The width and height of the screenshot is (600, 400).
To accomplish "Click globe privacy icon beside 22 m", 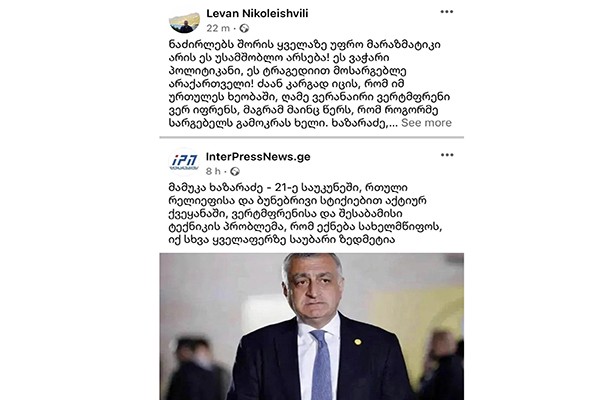I will coord(244,28).
